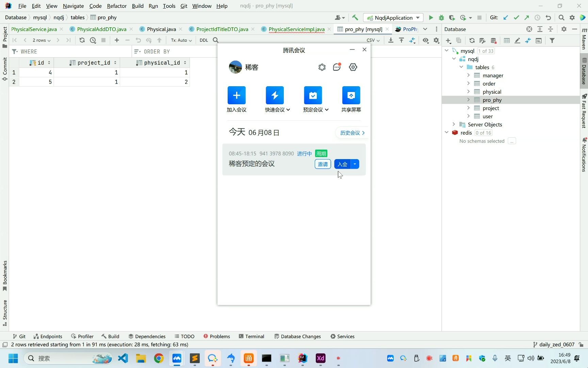The height and width of the screenshot is (368, 588).
Task: Open messages icon in Tencent Meeting
Action: point(337,67)
